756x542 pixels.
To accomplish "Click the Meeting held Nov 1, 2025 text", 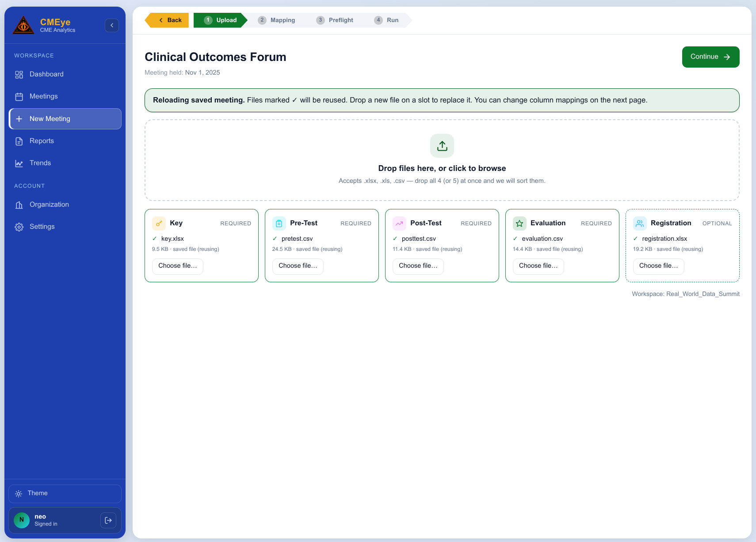I will click(182, 73).
